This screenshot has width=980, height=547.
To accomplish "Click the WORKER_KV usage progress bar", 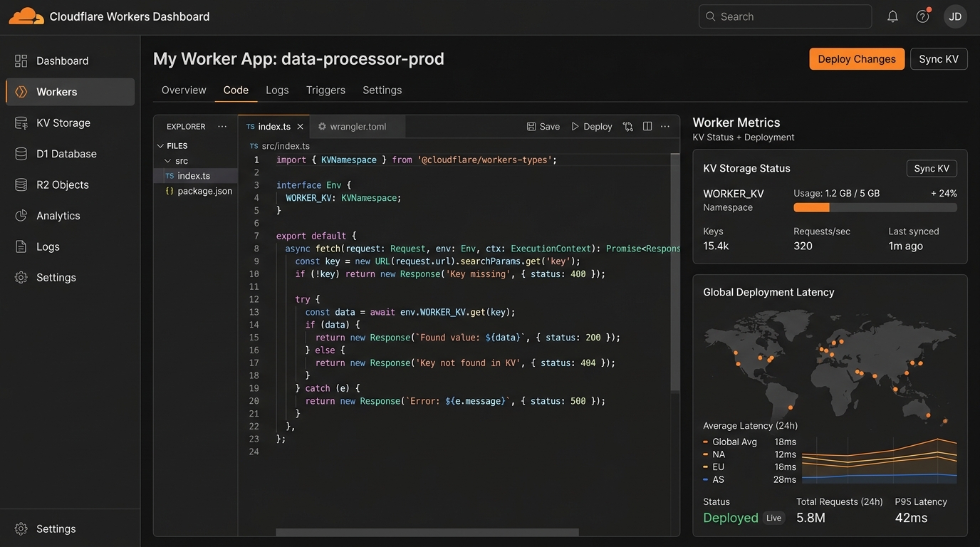I will click(x=875, y=207).
